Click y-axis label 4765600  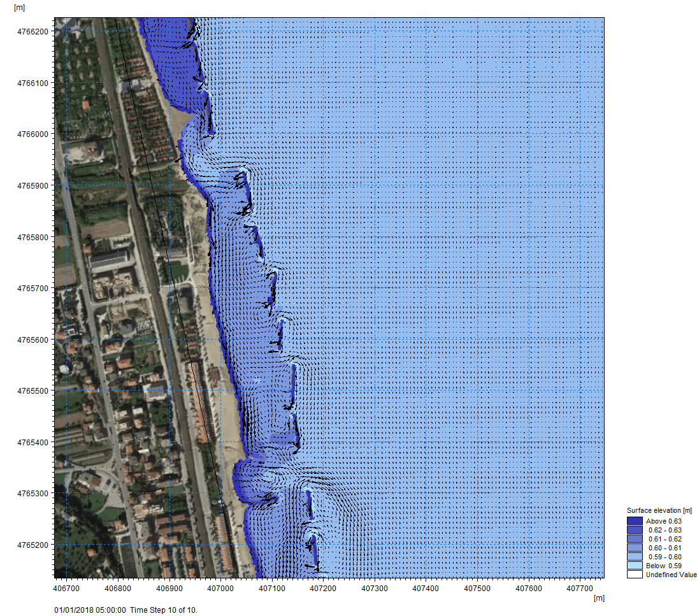click(32, 340)
